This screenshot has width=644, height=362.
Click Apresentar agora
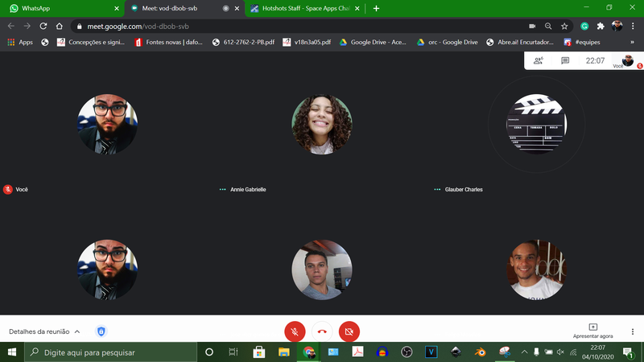(592, 331)
